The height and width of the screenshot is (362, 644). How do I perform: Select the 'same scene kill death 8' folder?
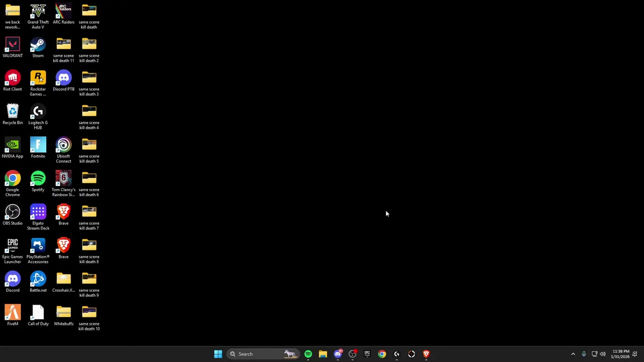pyautogui.click(x=89, y=251)
